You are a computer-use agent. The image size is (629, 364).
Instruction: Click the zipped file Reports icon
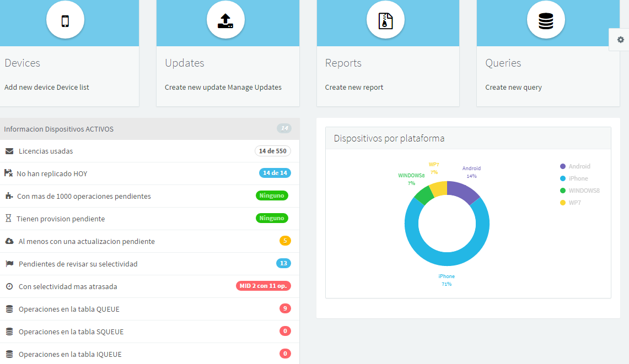click(385, 20)
